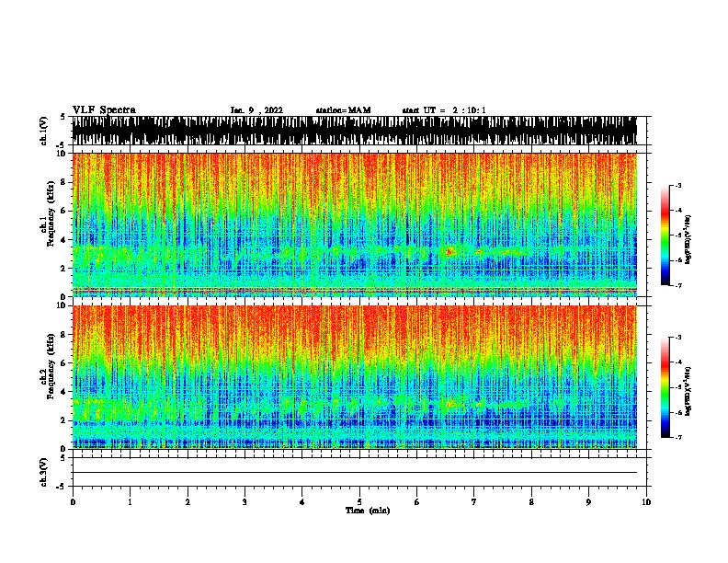
Task: Click the "2" tick label on the time axis
Action: (x=188, y=501)
